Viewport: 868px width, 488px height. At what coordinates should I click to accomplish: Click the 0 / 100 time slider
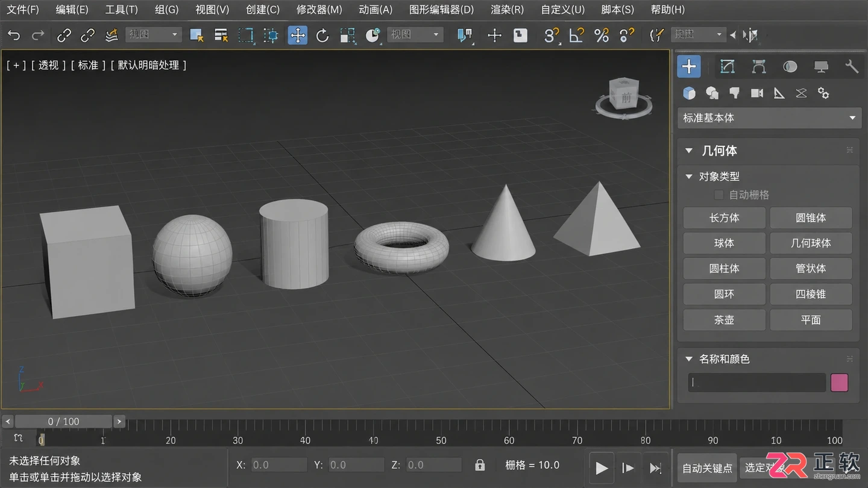tap(63, 422)
